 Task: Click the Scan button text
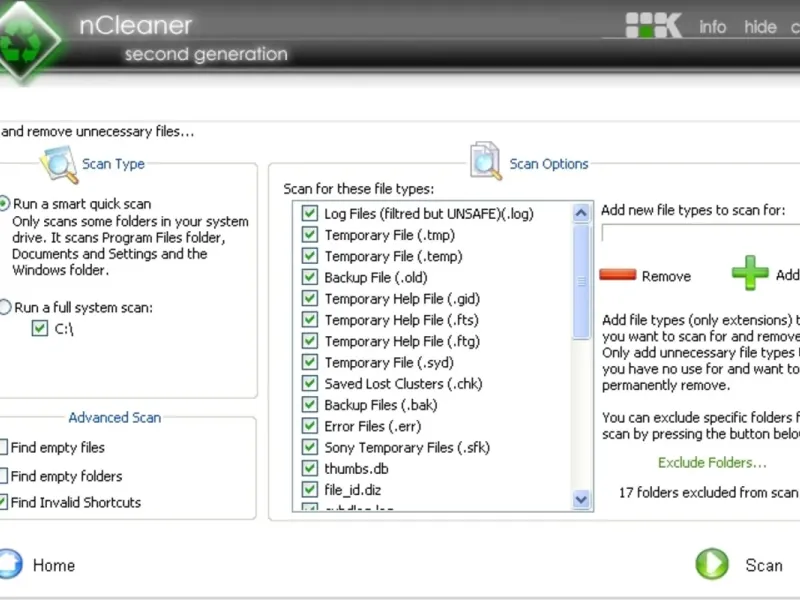[x=764, y=565]
